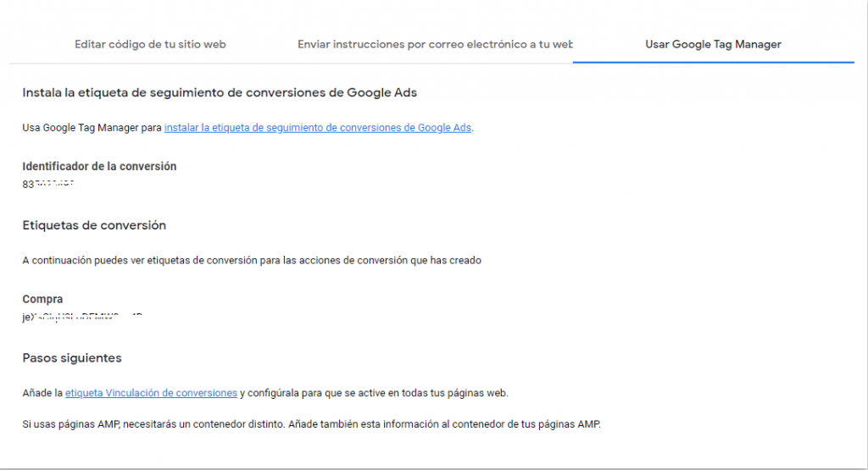Click the Pasos siguientes heading
868x470 pixels.
pyautogui.click(x=72, y=357)
